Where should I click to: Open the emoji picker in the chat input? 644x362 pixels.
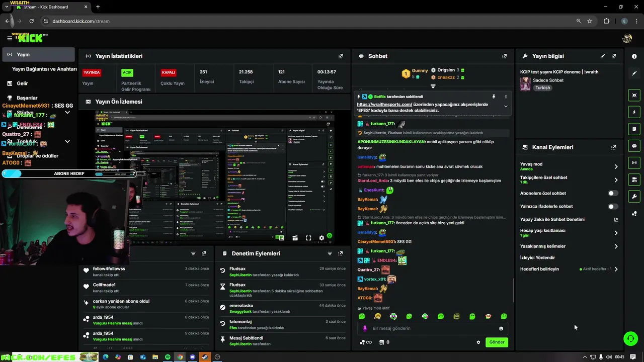(501, 328)
